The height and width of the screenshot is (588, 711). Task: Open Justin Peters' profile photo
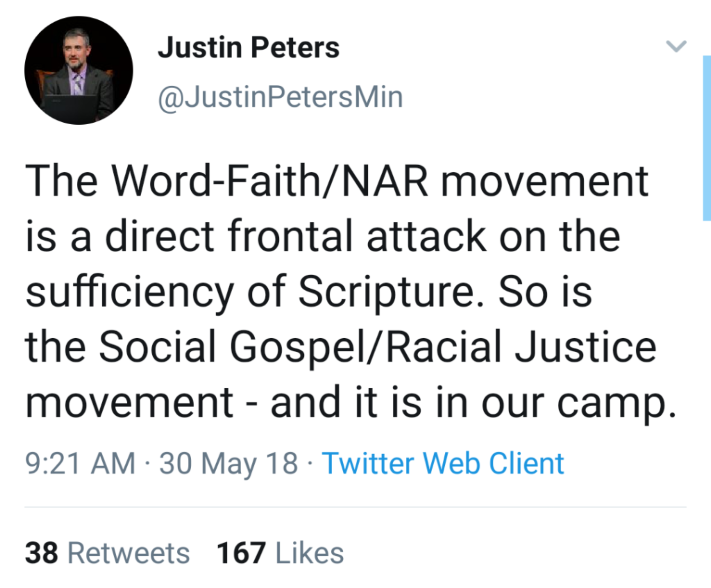coord(78,71)
